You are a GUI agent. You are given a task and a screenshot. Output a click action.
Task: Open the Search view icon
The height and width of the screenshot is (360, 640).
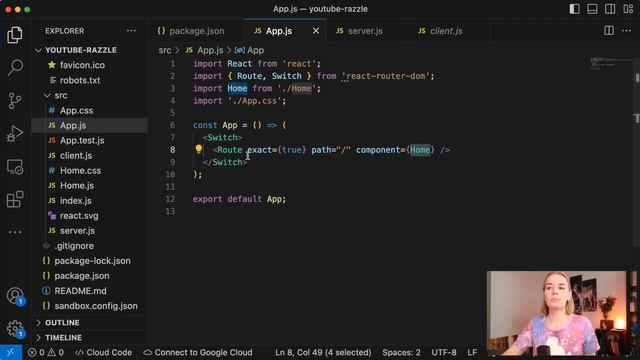[15, 67]
